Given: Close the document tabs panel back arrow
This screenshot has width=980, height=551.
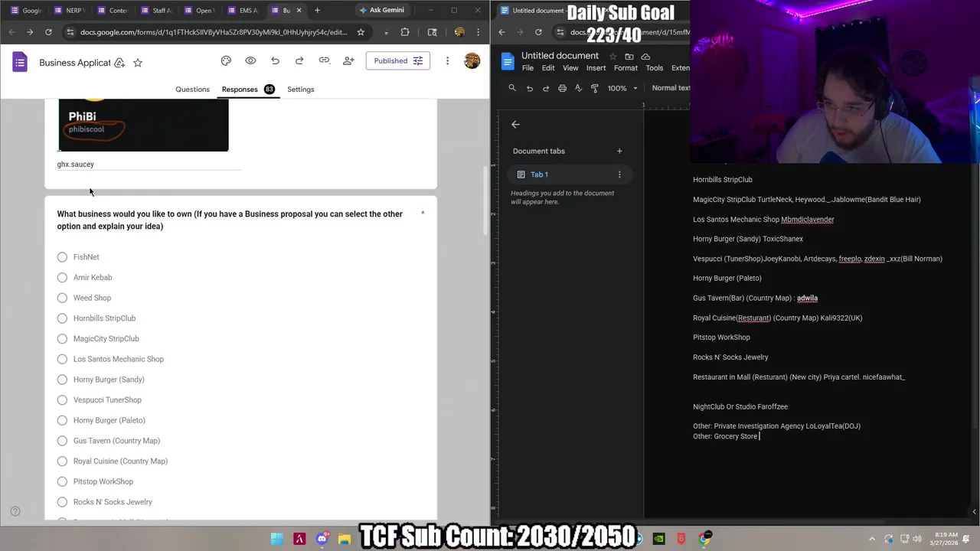Looking at the screenshot, I should tap(515, 124).
